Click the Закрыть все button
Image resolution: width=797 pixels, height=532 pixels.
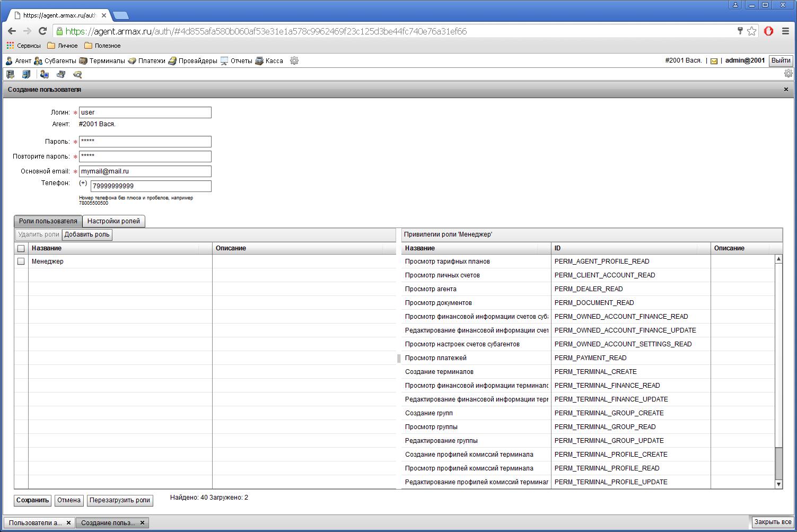pos(773,522)
